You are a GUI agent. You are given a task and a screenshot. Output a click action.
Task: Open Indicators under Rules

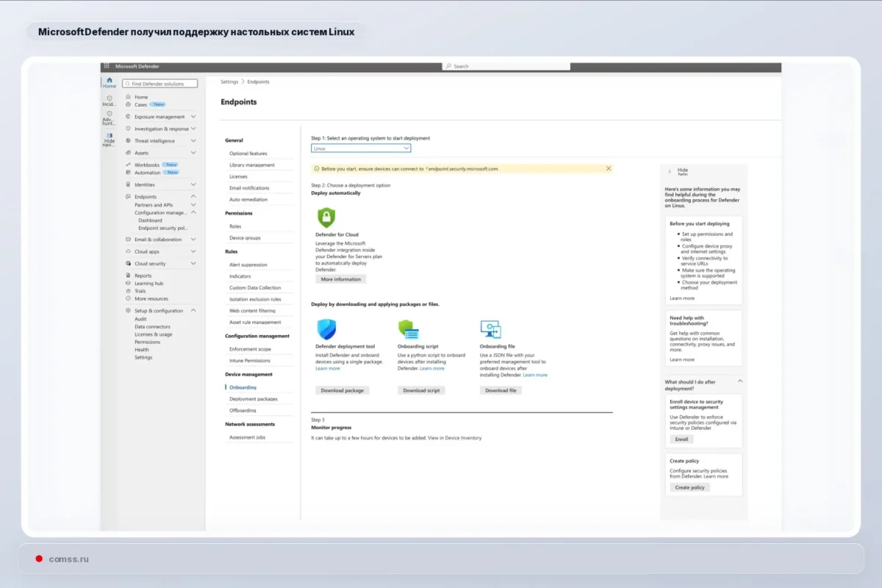(x=240, y=276)
